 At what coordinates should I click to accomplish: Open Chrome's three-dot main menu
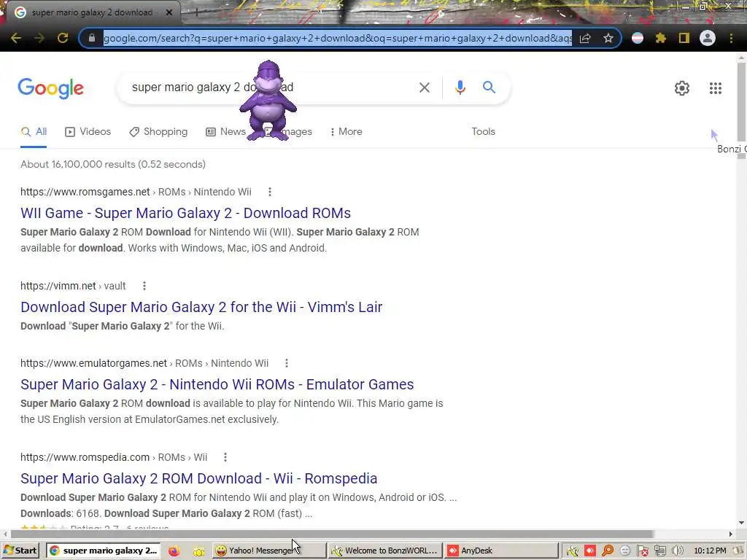[x=731, y=38]
